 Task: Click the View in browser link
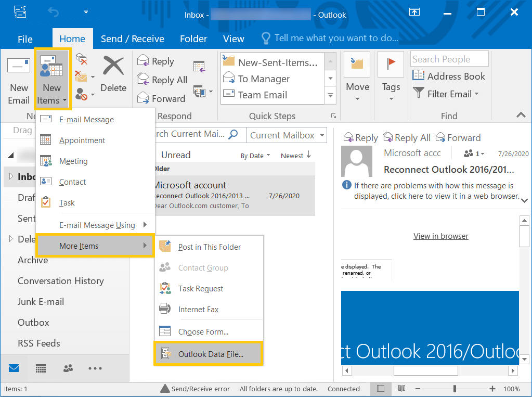440,236
